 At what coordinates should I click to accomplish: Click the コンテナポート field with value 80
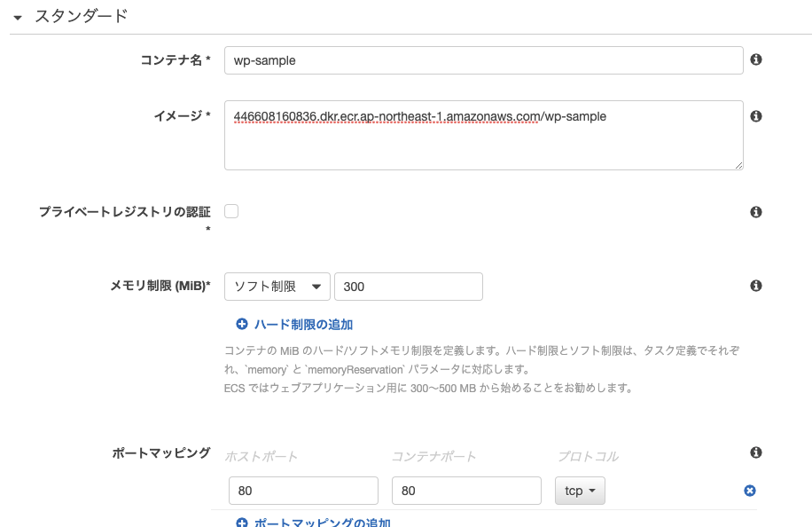pos(465,491)
